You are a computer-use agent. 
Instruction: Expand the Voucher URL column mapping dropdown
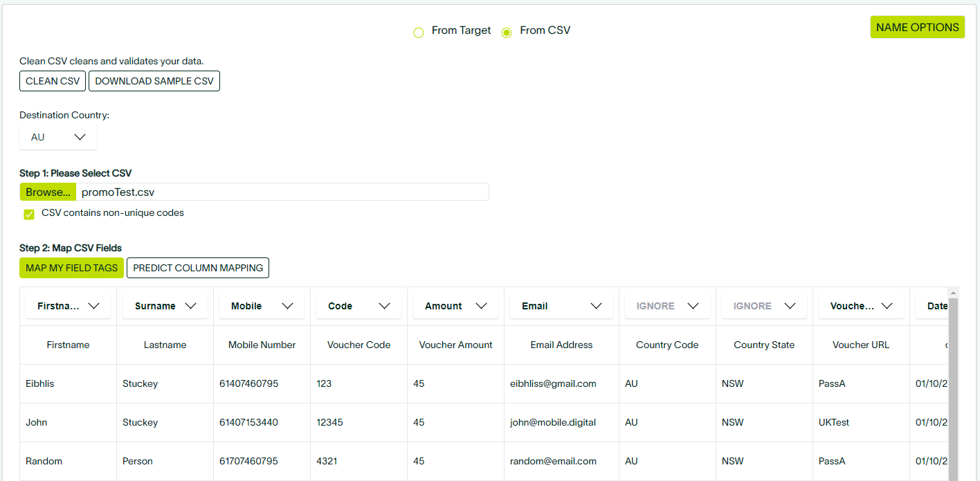pos(861,306)
